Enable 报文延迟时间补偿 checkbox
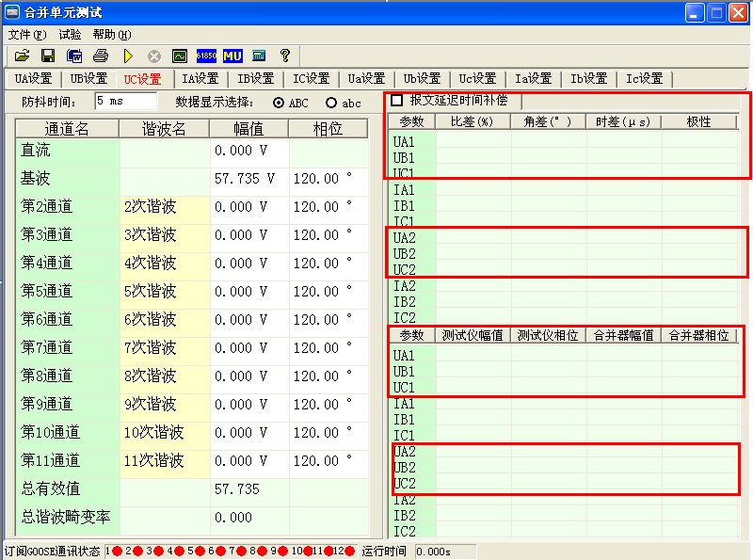Screen dimensions: 753x560 [396, 100]
